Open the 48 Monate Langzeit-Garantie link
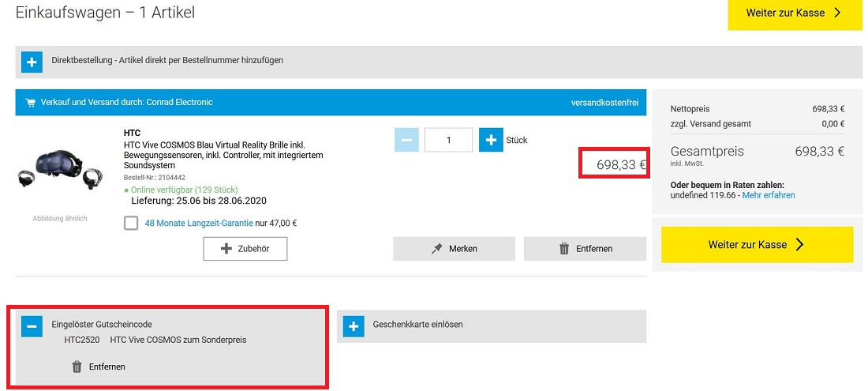868x391 pixels. click(x=199, y=224)
